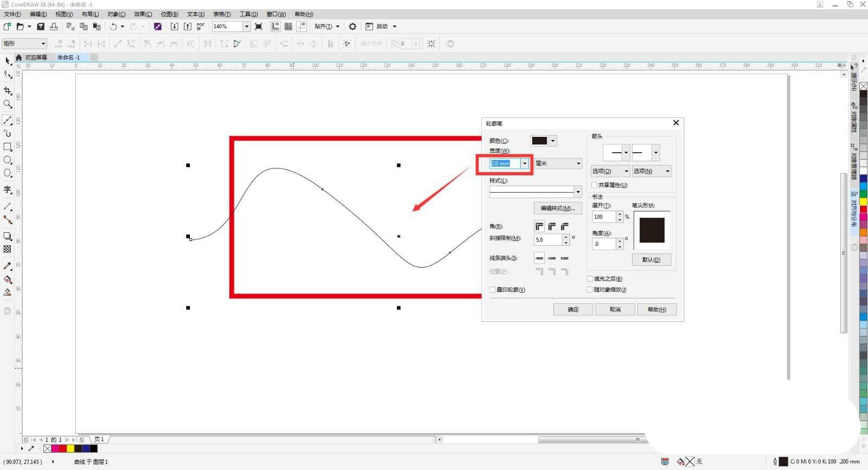Select the Rectangle tool in toolbox

click(x=8, y=147)
